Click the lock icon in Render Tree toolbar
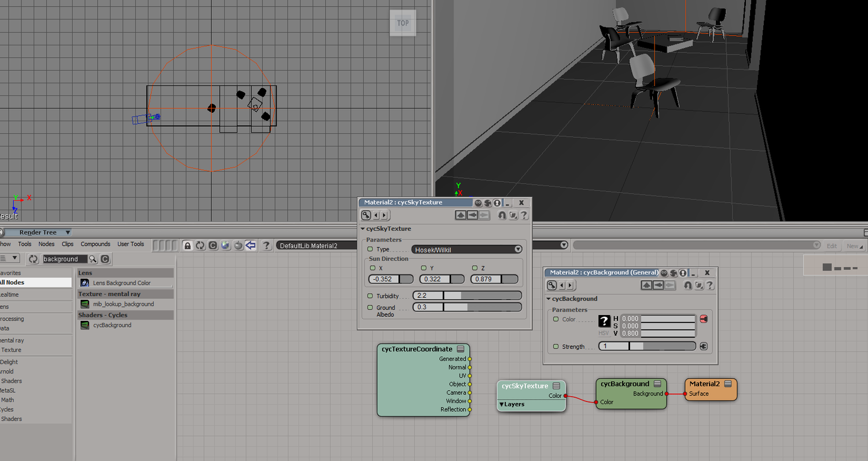This screenshot has height=461, width=868. 187,246
